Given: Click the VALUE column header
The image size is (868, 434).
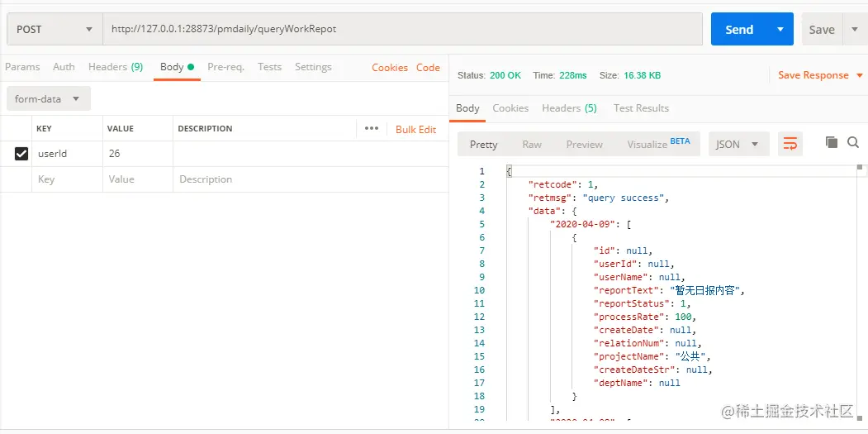Looking at the screenshot, I should (x=120, y=129).
